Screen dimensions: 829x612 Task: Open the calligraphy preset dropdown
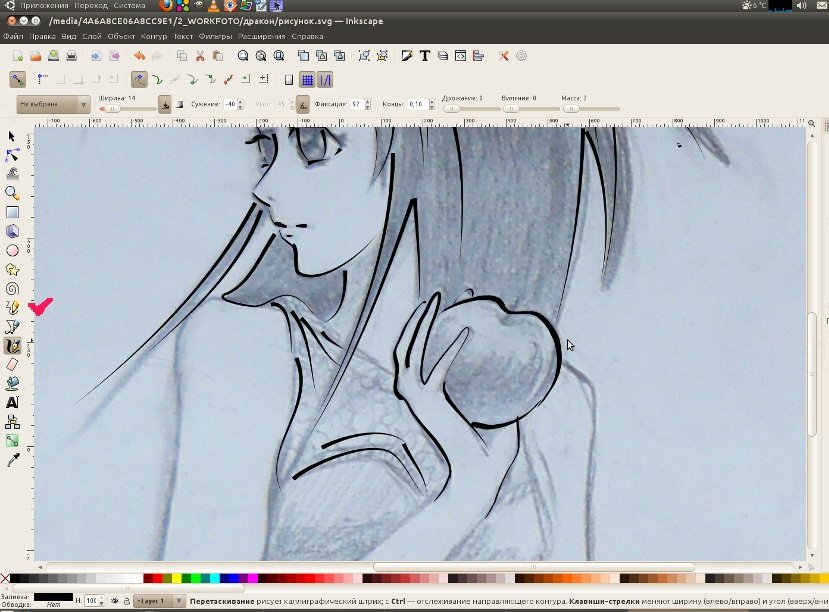53,104
